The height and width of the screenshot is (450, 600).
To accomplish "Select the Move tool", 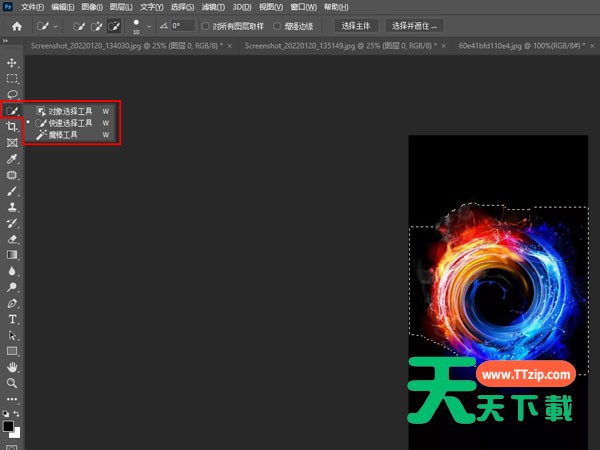I will tap(12, 63).
